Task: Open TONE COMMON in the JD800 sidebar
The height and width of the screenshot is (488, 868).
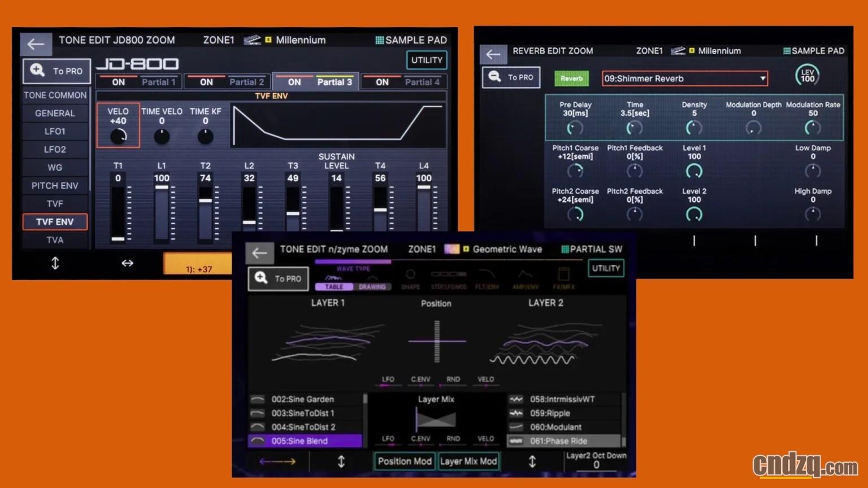Action: 55,95
